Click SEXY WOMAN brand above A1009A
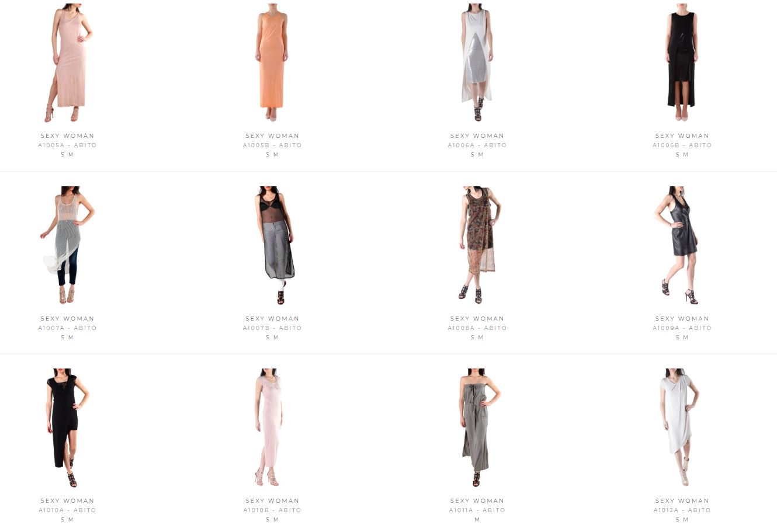 [x=682, y=319]
